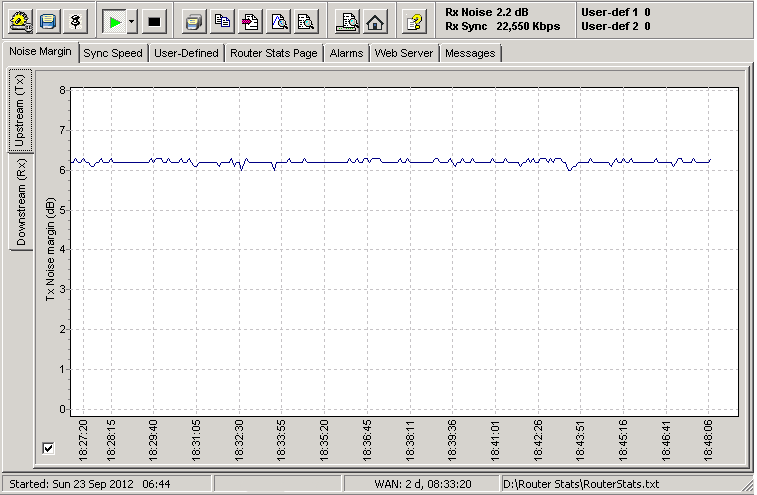This screenshot has height=495, width=757.
Task: Open help with the question mark icon
Action: coord(413,20)
